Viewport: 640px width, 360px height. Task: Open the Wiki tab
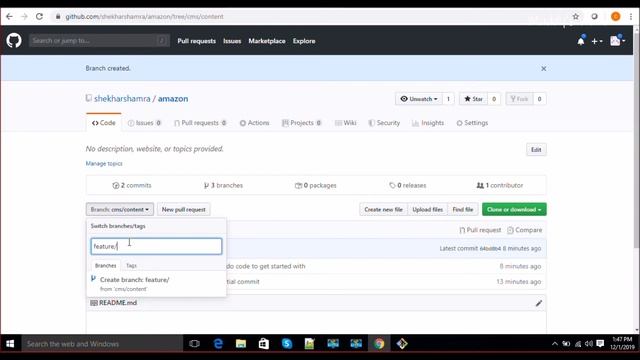(x=345, y=123)
